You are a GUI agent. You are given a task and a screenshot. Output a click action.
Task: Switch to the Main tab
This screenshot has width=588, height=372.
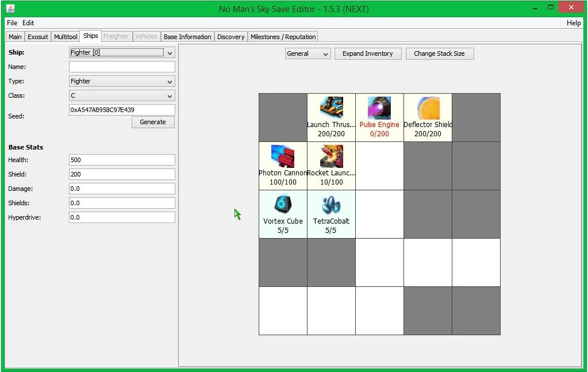15,37
